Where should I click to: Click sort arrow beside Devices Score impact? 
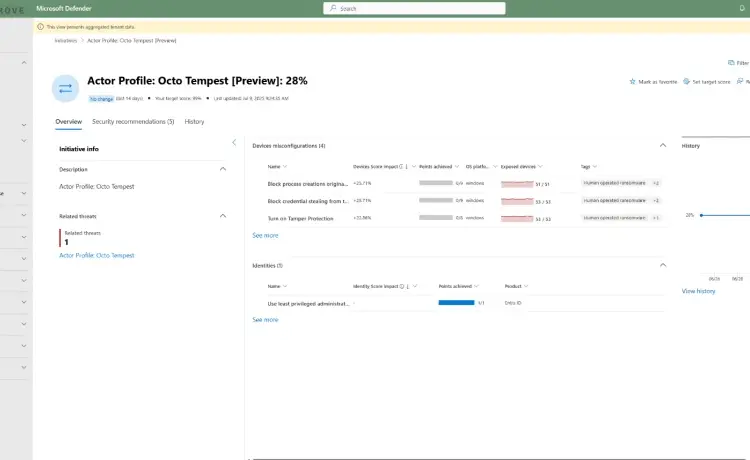click(407, 166)
